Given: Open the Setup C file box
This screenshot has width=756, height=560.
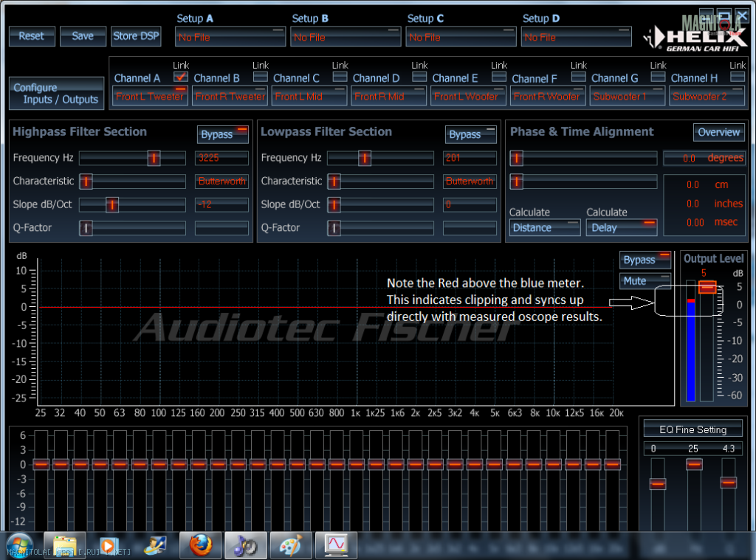Looking at the screenshot, I should pyautogui.click(x=461, y=37).
